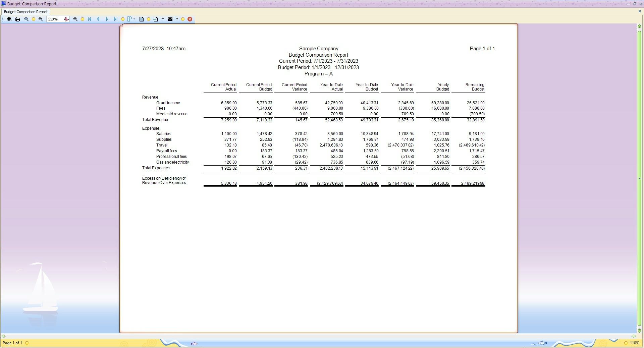Email the report using the envelope icon
The height and width of the screenshot is (348, 644).
click(x=170, y=19)
